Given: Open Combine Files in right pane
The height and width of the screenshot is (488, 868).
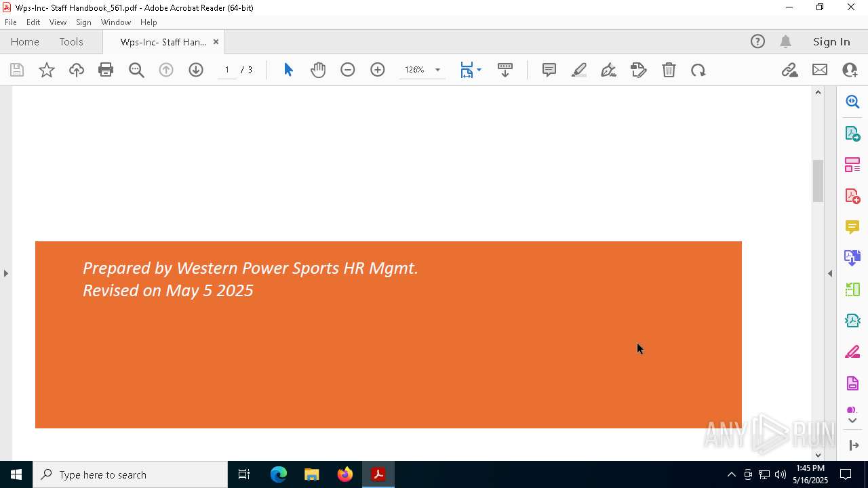Looking at the screenshot, I should pyautogui.click(x=852, y=258).
